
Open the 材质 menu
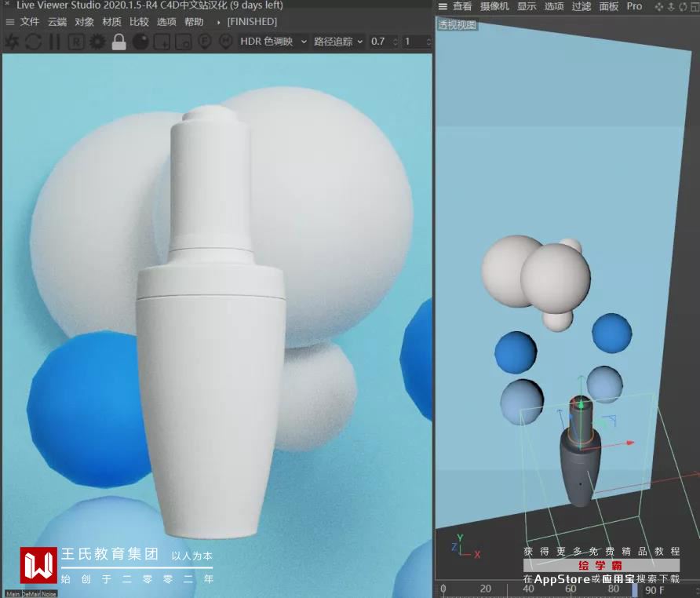[x=111, y=22]
